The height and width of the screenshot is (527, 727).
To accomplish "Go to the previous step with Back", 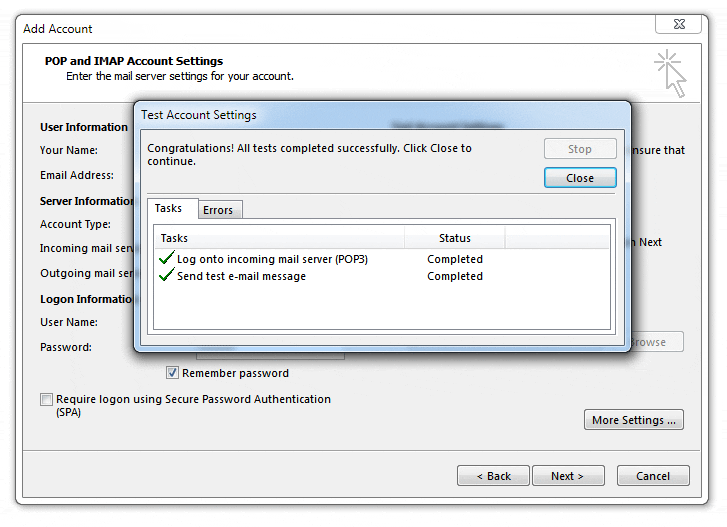I will (x=493, y=476).
